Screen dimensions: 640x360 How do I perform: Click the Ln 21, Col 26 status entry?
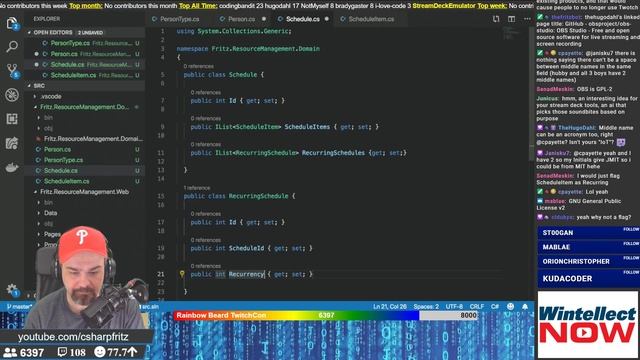(389, 306)
